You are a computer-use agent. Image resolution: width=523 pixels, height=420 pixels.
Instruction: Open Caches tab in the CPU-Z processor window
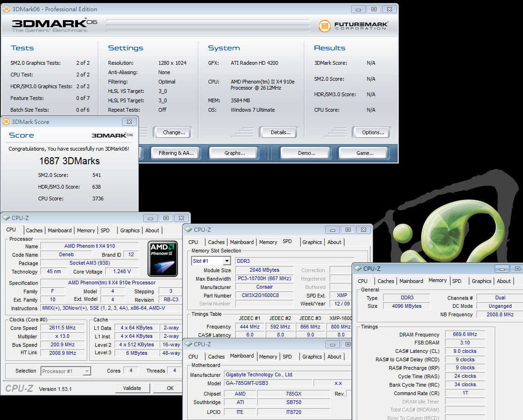[x=34, y=230]
